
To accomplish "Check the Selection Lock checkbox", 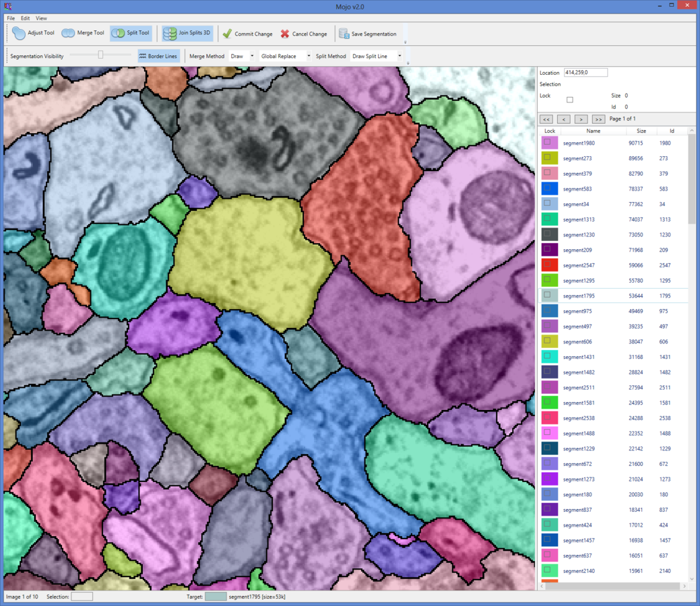I will click(570, 100).
